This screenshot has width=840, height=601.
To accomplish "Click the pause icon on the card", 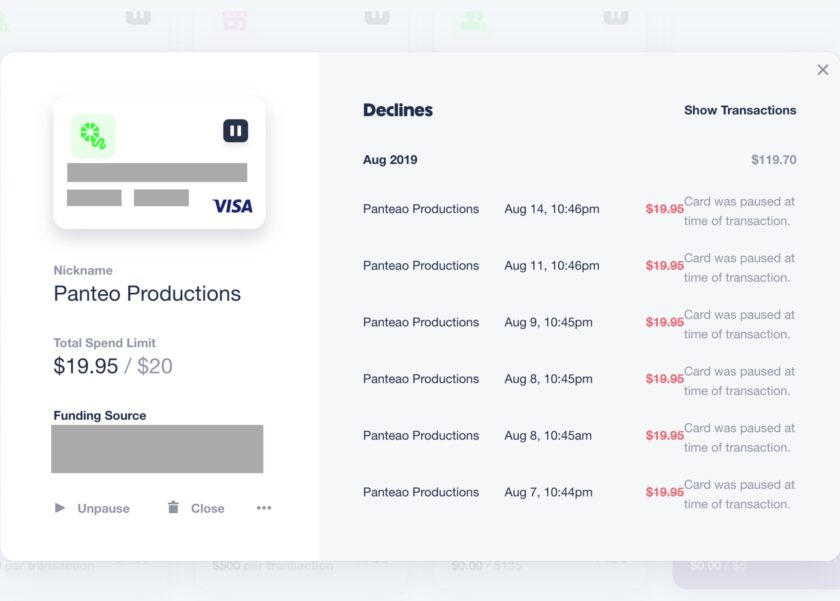I will [235, 131].
